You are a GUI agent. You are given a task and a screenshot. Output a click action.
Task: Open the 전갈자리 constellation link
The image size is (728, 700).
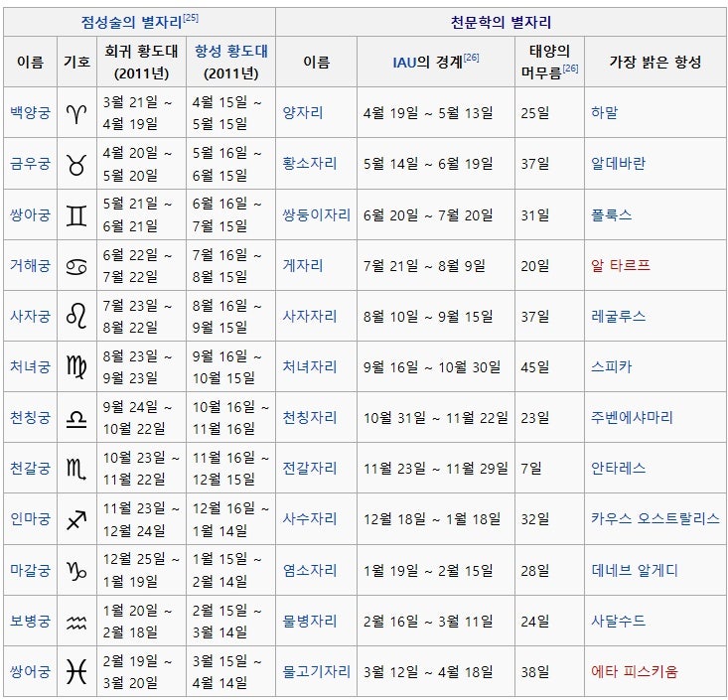pyautogui.click(x=310, y=469)
